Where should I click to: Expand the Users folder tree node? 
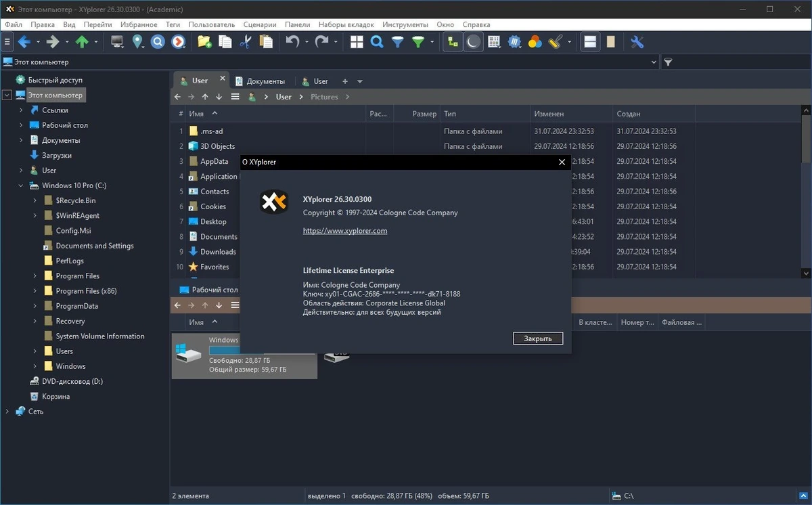click(35, 351)
